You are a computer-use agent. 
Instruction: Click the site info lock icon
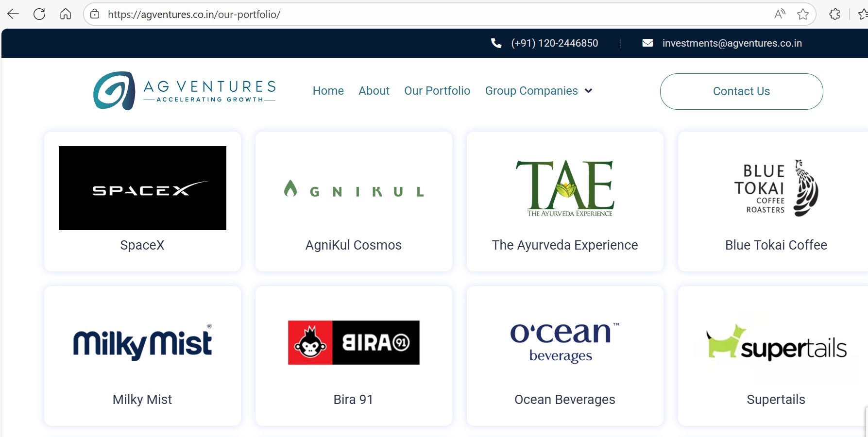(x=95, y=14)
